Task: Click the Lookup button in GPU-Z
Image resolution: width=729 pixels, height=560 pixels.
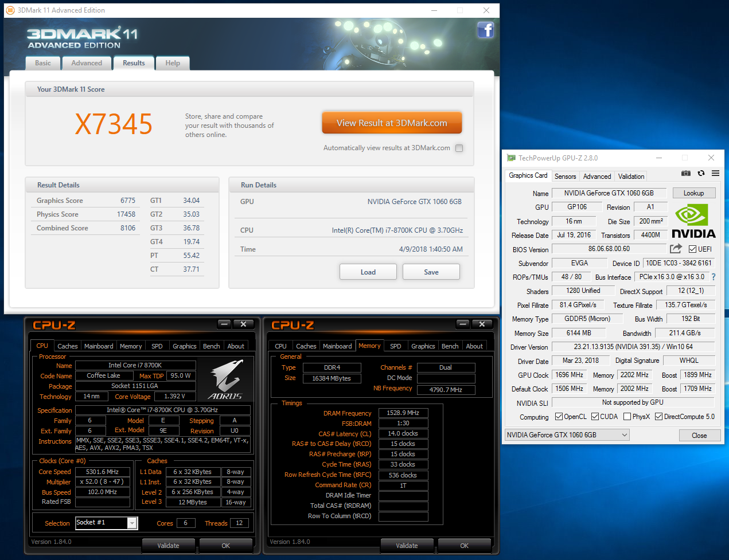Action: pyautogui.click(x=693, y=193)
